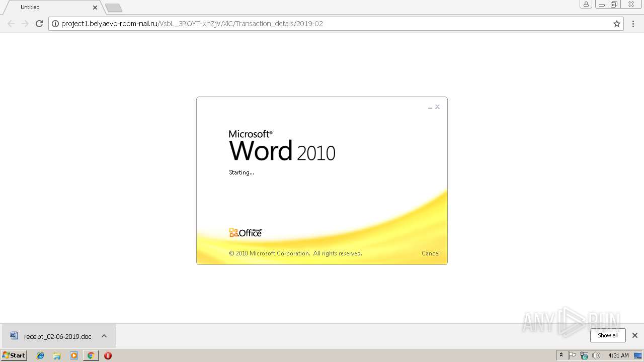This screenshot has width=644, height=362.
Task: Click the Office logo in splash
Action: [246, 233]
